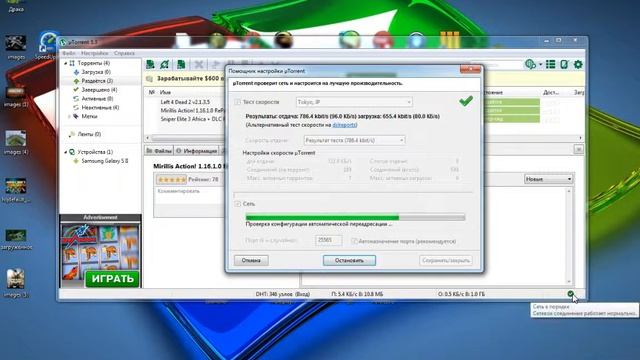
Task: Click the port number input field
Action: [329, 240]
